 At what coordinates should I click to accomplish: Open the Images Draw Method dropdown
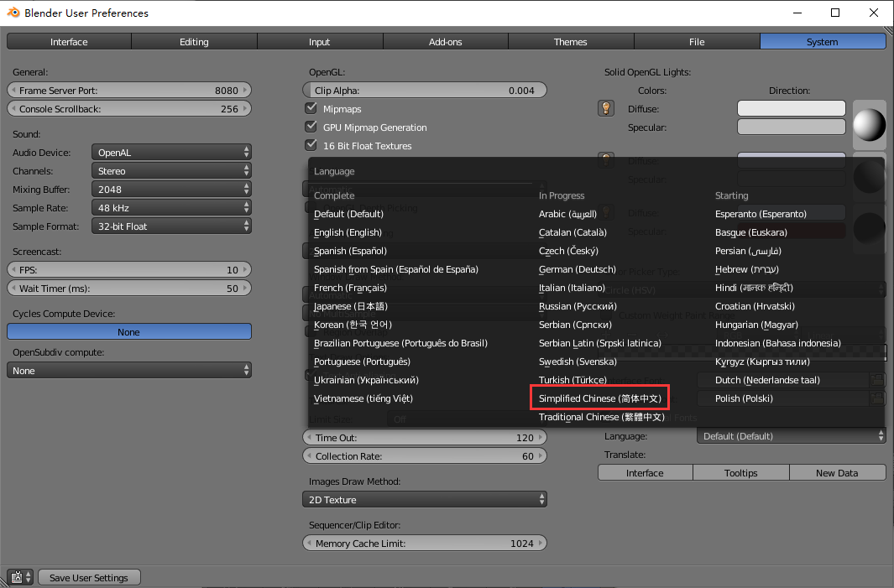424,499
